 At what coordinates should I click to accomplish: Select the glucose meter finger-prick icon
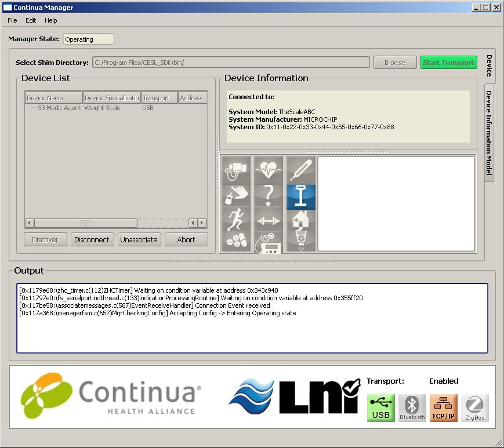(236, 195)
